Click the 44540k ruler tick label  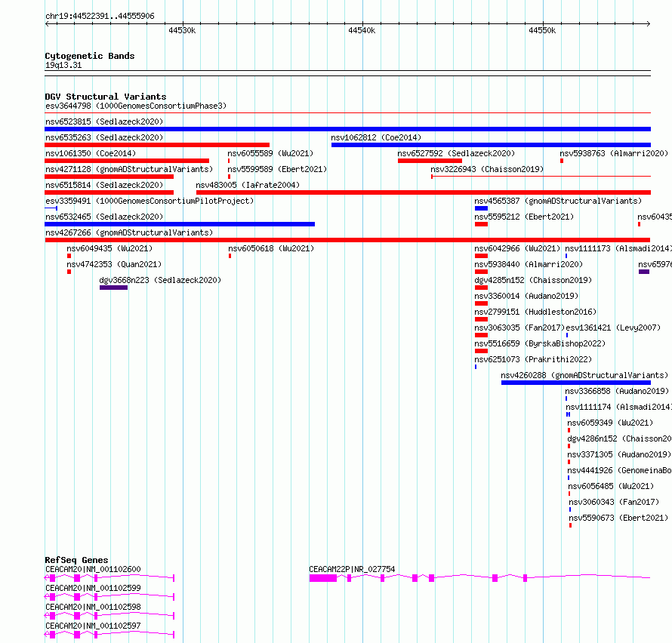(362, 30)
